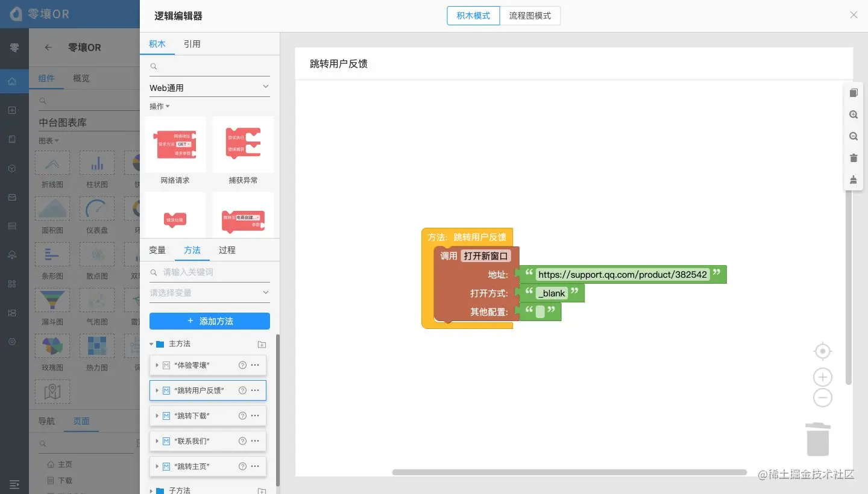Click the URL string block value

click(x=623, y=275)
